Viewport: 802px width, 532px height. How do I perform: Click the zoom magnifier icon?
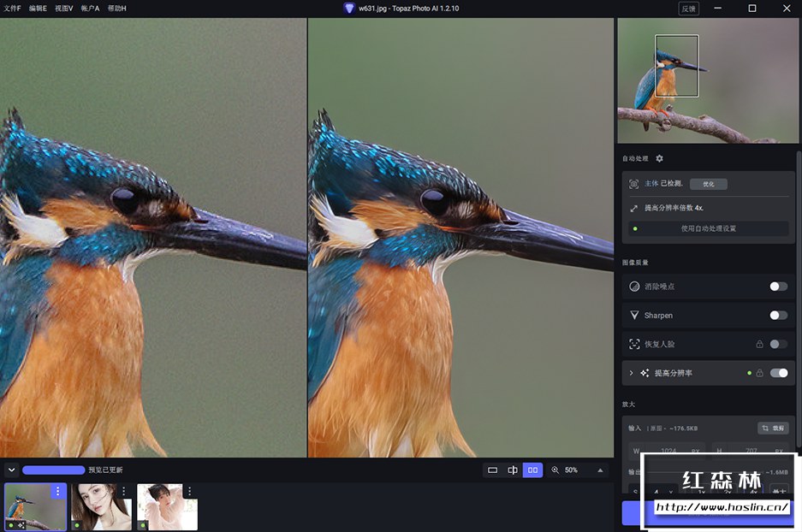tap(555, 470)
